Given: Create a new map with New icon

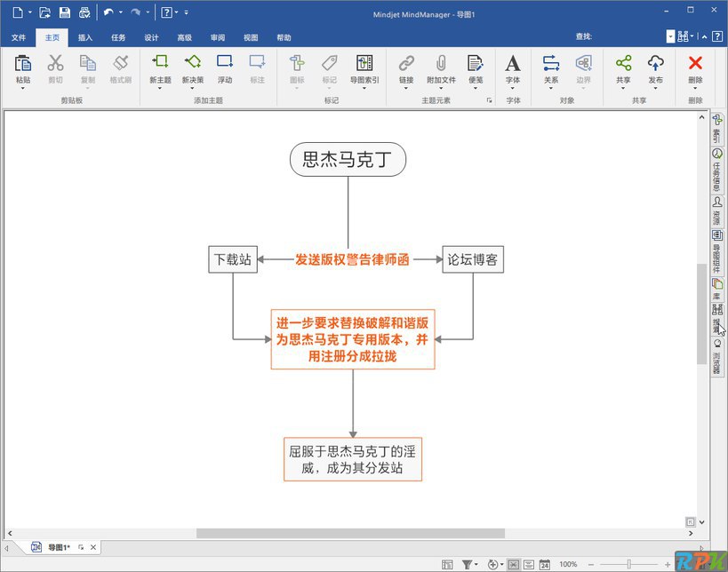Looking at the screenshot, I should pyautogui.click(x=18, y=12).
